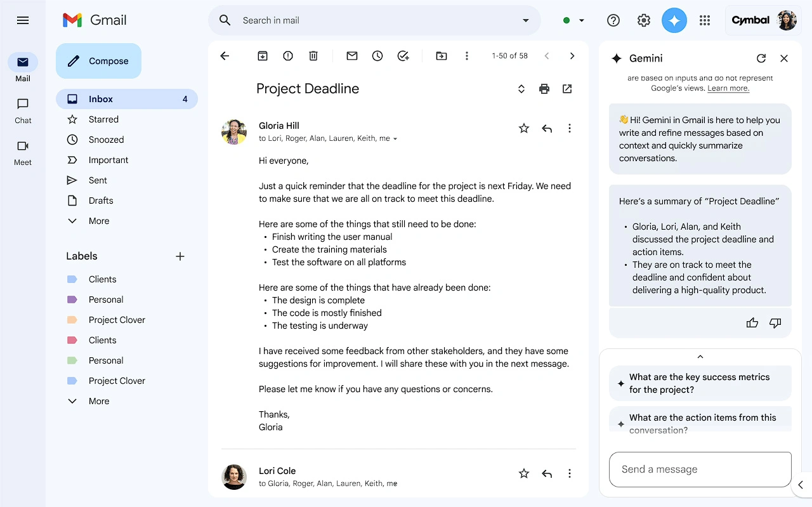The image size is (812, 507).
Task: Reply to Gloria Hill's message
Action: tap(547, 128)
